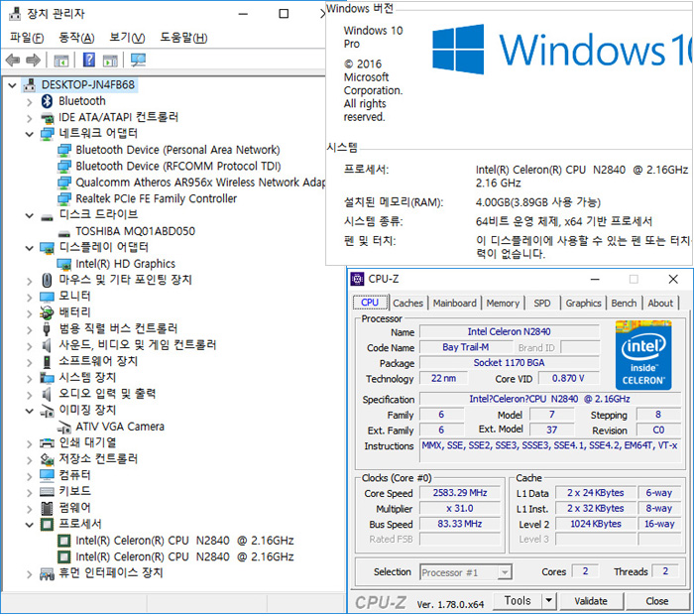Click the Forward arrow in Device Manager toolbar

pos(33,60)
